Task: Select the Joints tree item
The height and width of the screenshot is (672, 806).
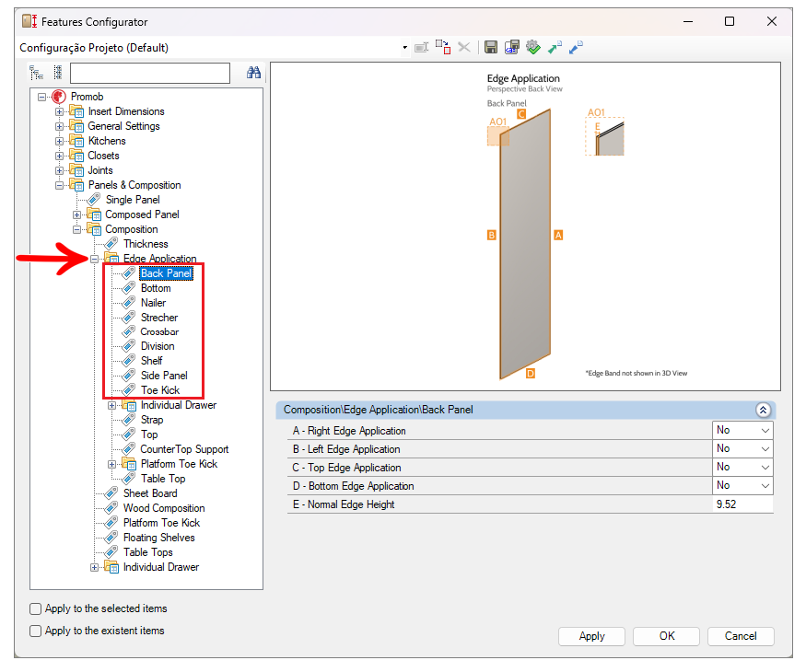Action: point(100,170)
